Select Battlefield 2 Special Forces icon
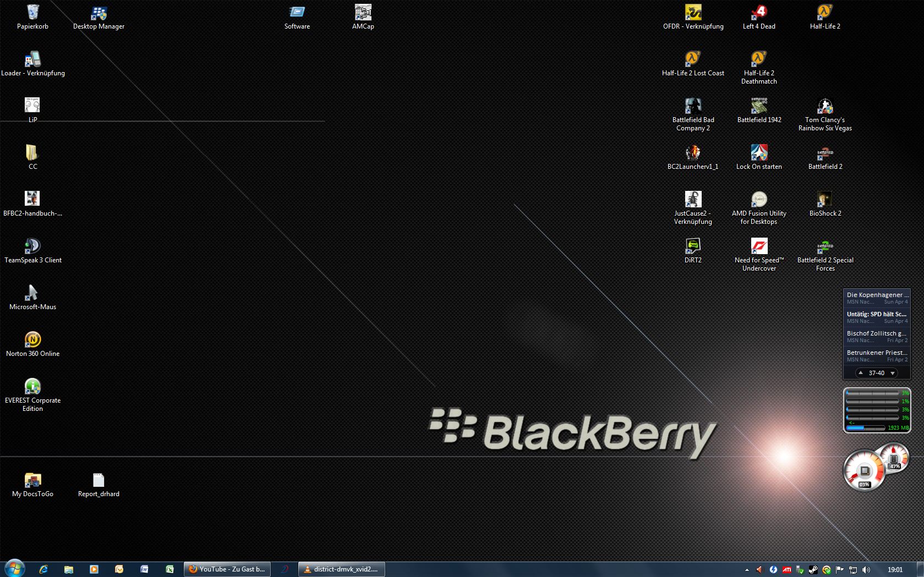 (825, 255)
